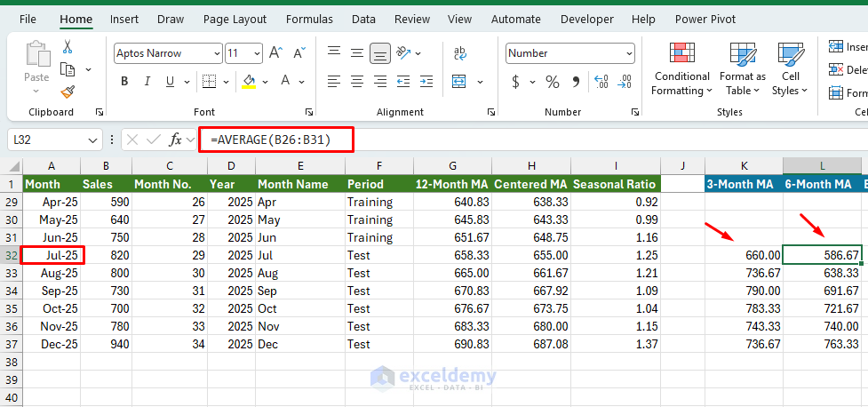
Task: Open the Number format dropdown
Action: pos(629,53)
